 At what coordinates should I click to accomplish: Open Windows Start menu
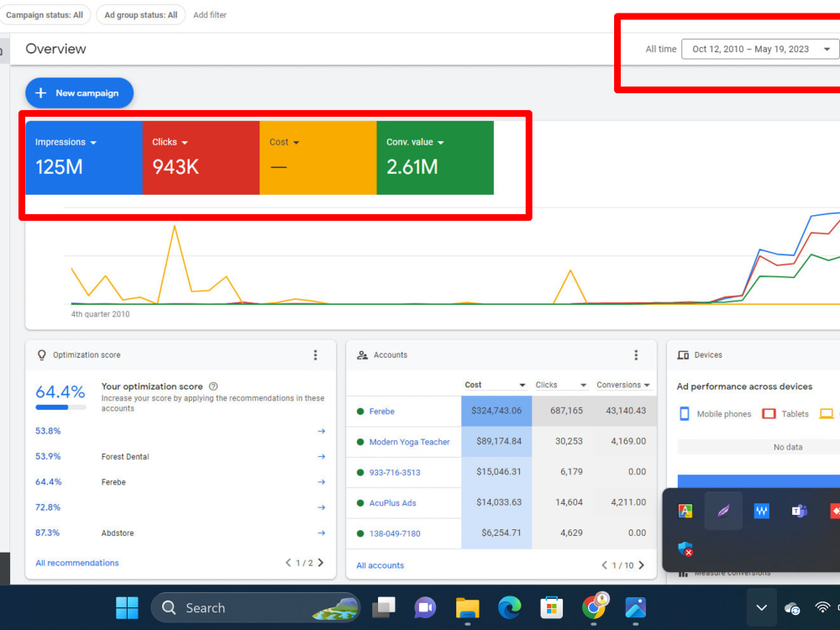(x=127, y=607)
